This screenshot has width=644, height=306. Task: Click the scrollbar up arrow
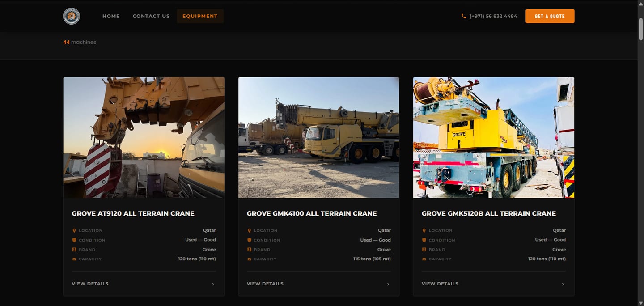(640, 3)
